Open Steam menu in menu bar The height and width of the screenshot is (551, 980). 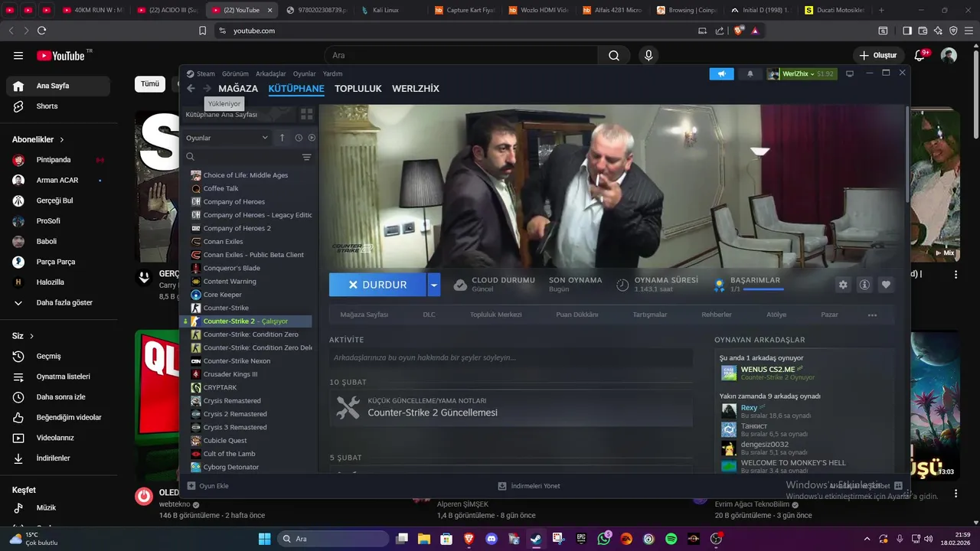[x=201, y=73]
